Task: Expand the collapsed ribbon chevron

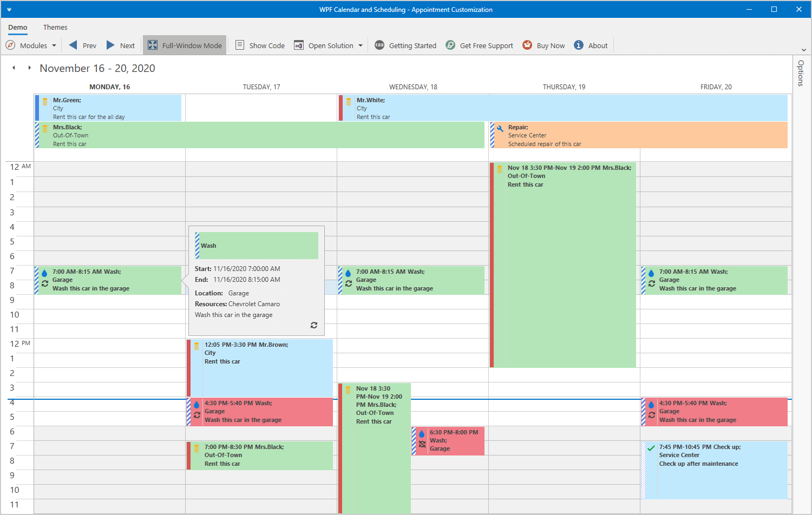Action: click(803, 50)
